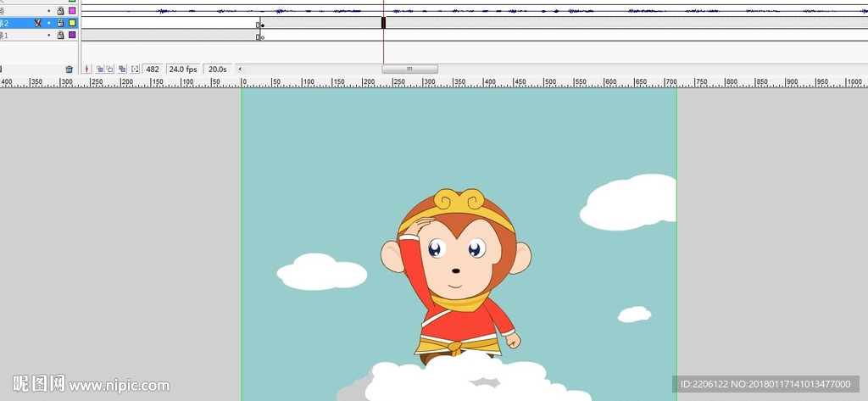
Task: Enable Onion Skin Outlines button
Action: pyautogui.click(x=109, y=70)
